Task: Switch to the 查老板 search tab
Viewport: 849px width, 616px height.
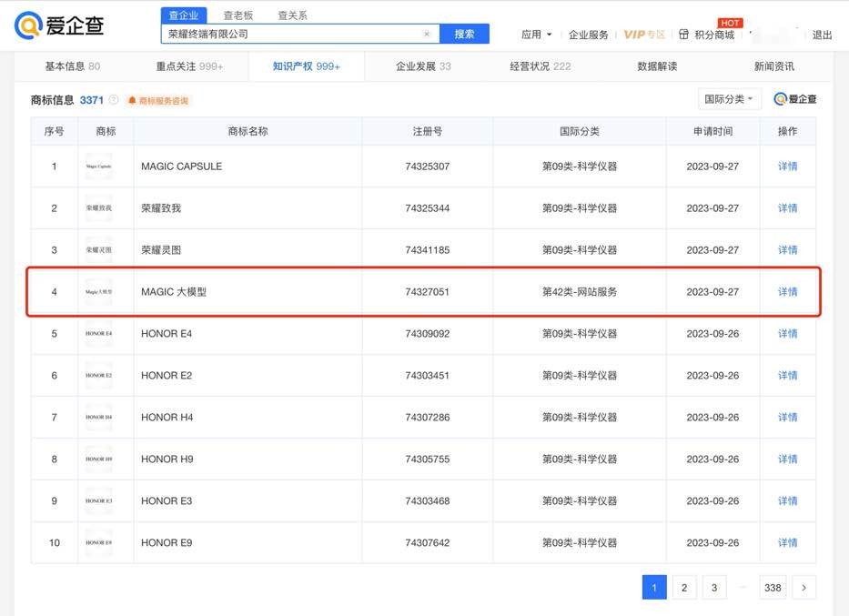Action: (x=238, y=15)
